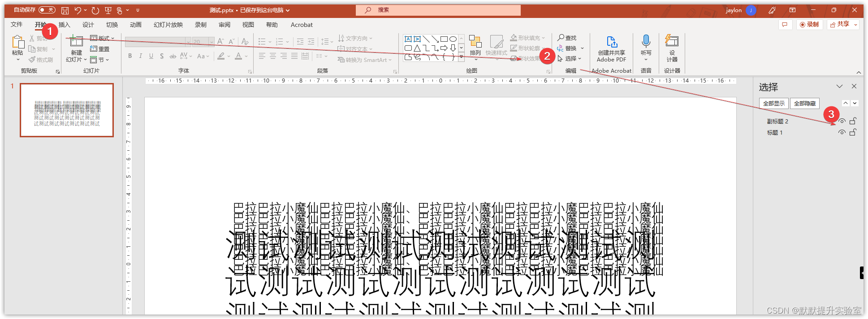868x319 pixels.
Task: Open Designer (设计器) ideas
Action: (x=672, y=48)
